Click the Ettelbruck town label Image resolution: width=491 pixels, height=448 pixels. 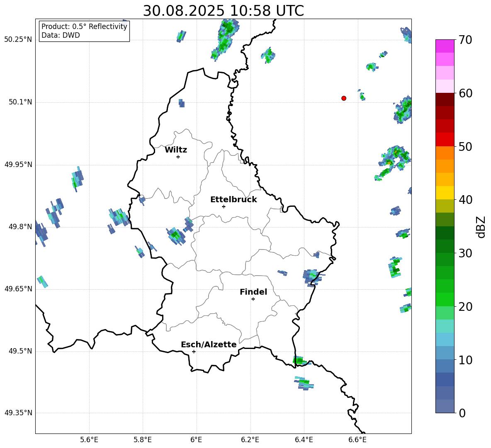(x=233, y=200)
